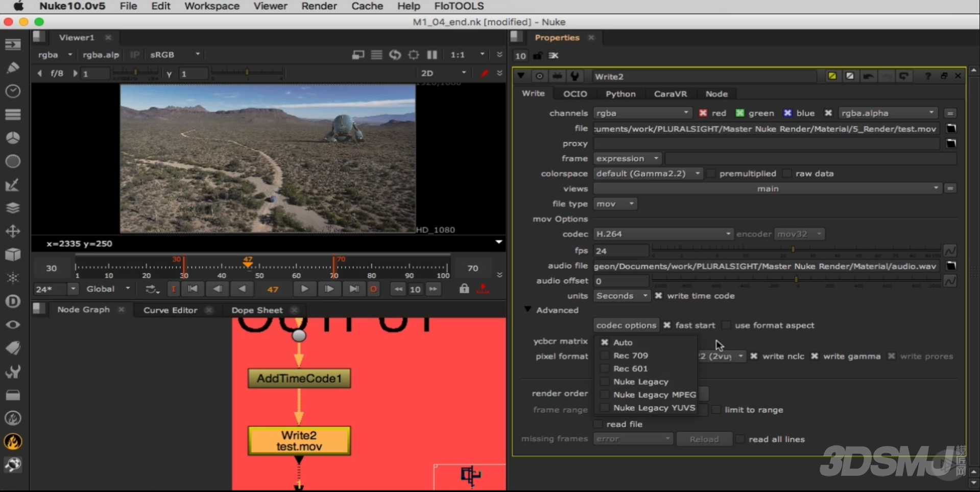This screenshot has height=492, width=980.
Task: Open the Transform nodes move icon
Action: point(13,231)
